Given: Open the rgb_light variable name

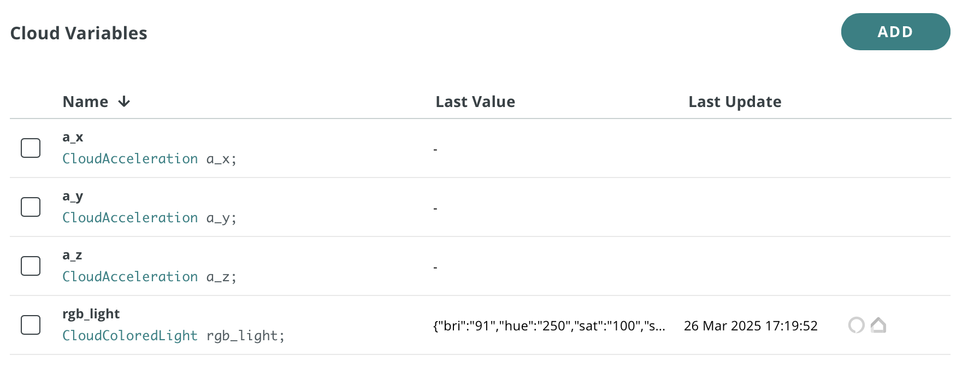Looking at the screenshot, I should click(91, 314).
